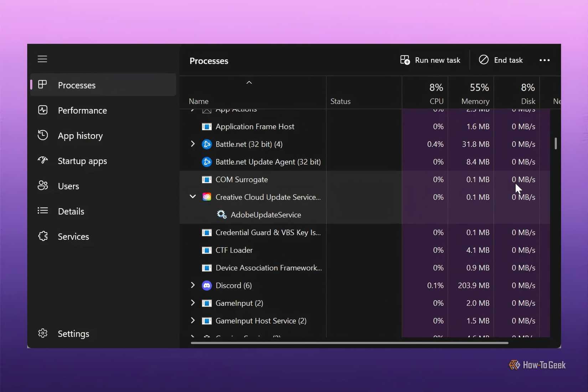This screenshot has width=588, height=392.
Task: Click the Battle.net (32 bit) app icon
Action: [x=207, y=144]
